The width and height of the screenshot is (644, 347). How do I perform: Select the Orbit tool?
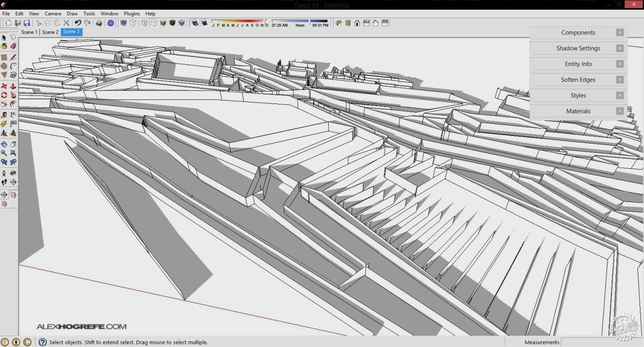(4, 144)
